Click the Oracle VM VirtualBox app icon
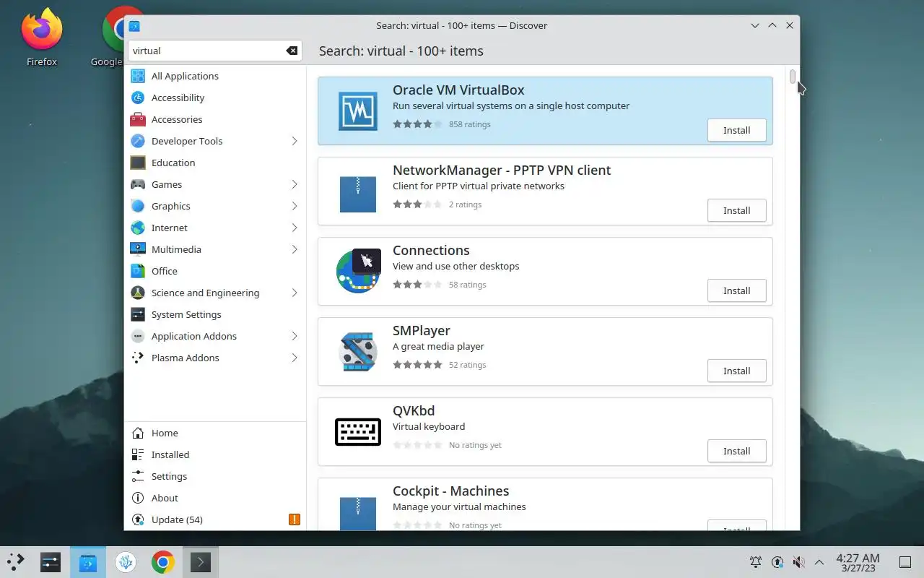 [358, 111]
